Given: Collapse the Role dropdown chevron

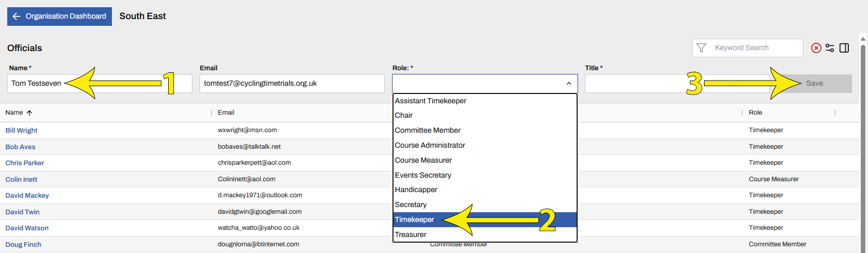Looking at the screenshot, I should coord(568,84).
